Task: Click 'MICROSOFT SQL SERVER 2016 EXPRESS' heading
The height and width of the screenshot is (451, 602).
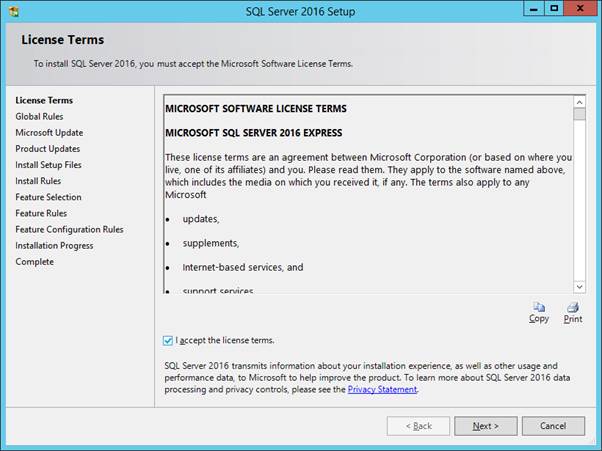Action: click(x=253, y=133)
